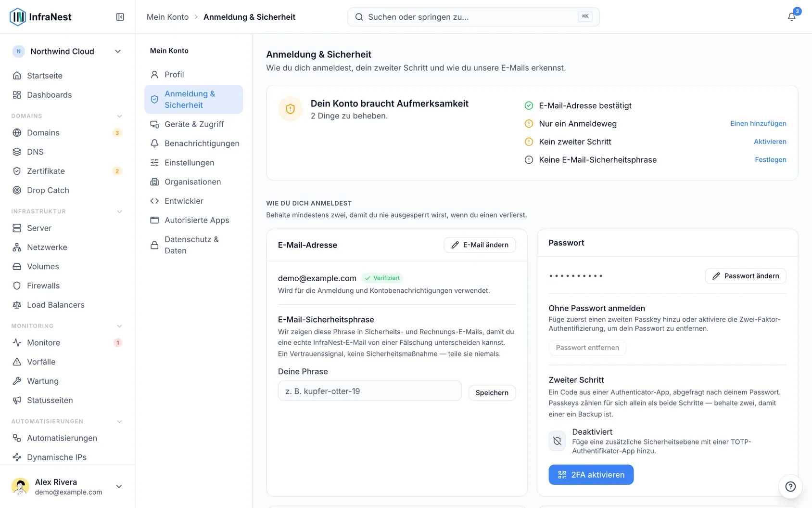Open Autorisierte Apps in account menu
The height and width of the screenshot is (508, 812).
click(x=193, y=221)
